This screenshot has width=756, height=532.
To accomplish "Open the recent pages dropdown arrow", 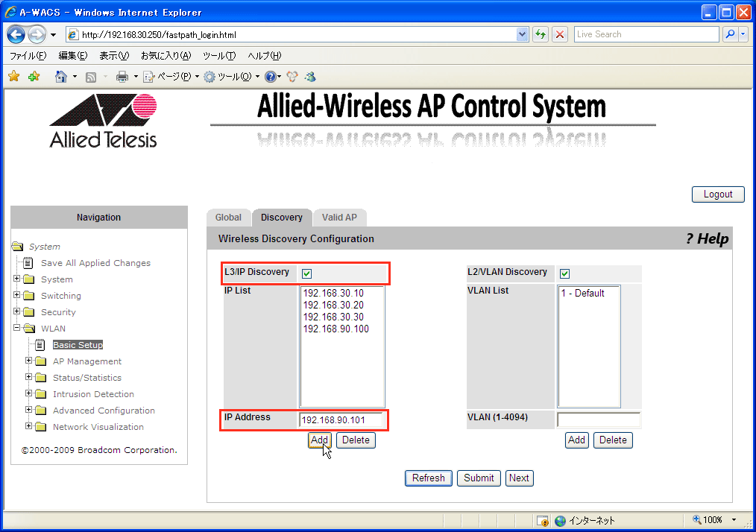I will click(53, 35).
